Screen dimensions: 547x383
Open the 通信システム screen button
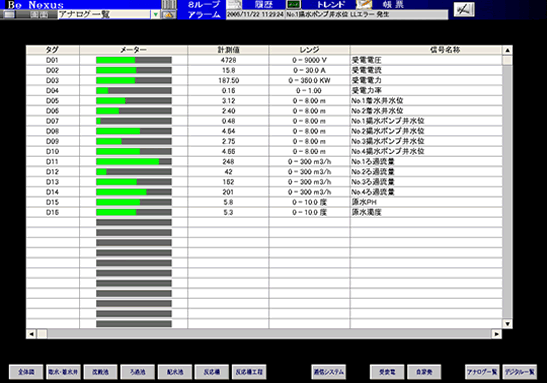point(329,372)
